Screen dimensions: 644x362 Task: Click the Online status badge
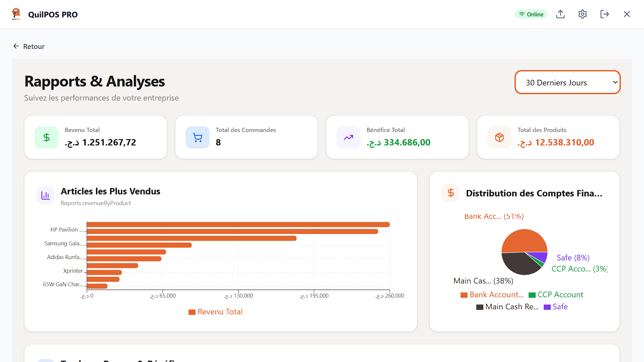click(x=531, y=14)
